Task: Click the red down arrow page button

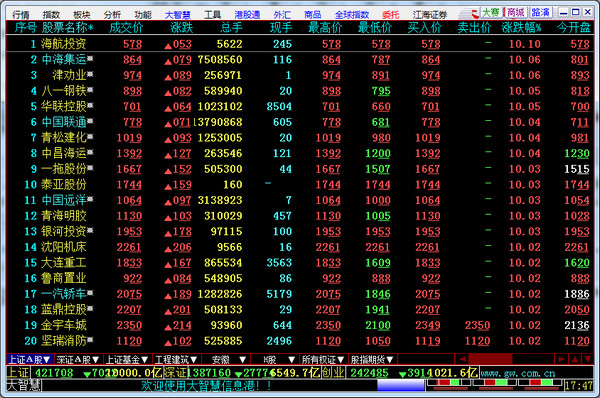Action: (x=587, y=359)
